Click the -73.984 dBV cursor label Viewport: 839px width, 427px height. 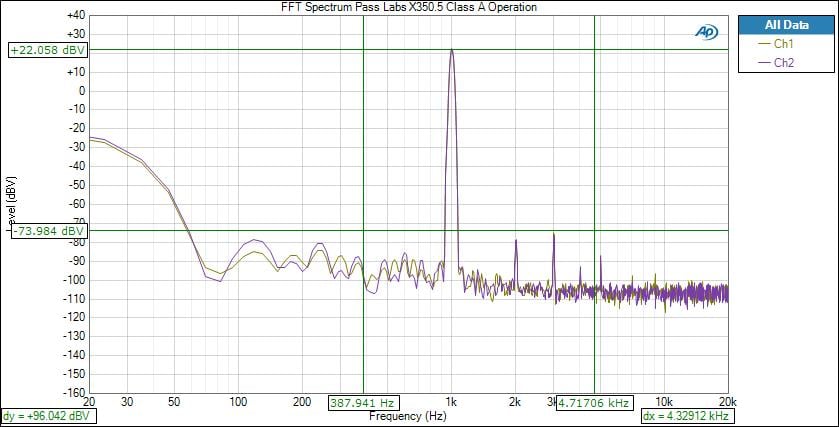[x=48, y=231]
